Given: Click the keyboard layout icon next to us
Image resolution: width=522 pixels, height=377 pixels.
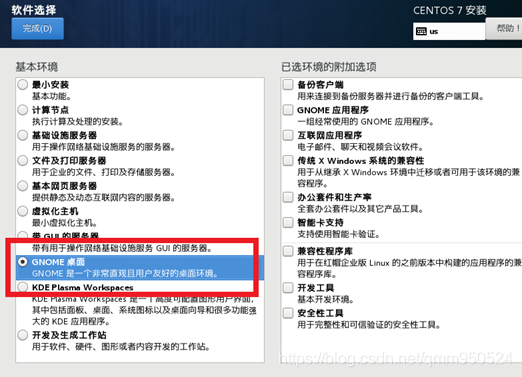Looking at the screenshot, I should [x=421, y=31].
